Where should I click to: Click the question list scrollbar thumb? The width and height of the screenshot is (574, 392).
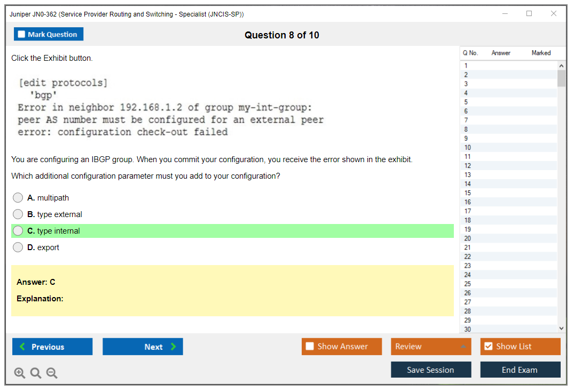[561, 78]
